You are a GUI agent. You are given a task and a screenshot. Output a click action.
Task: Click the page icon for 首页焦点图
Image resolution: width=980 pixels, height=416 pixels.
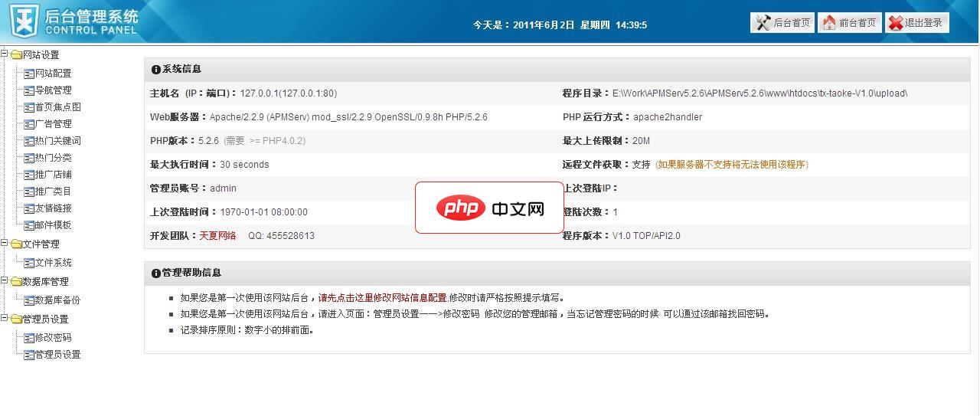pos(29,107)
